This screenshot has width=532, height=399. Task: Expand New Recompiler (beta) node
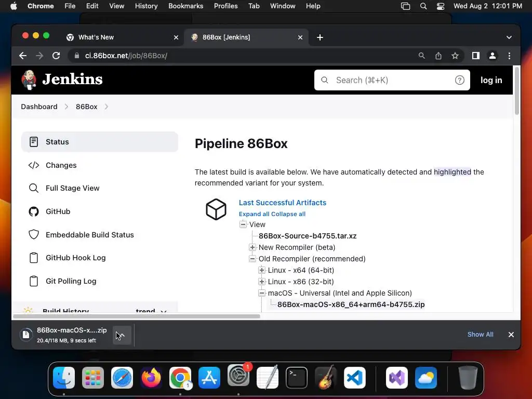tap(252, 247)
